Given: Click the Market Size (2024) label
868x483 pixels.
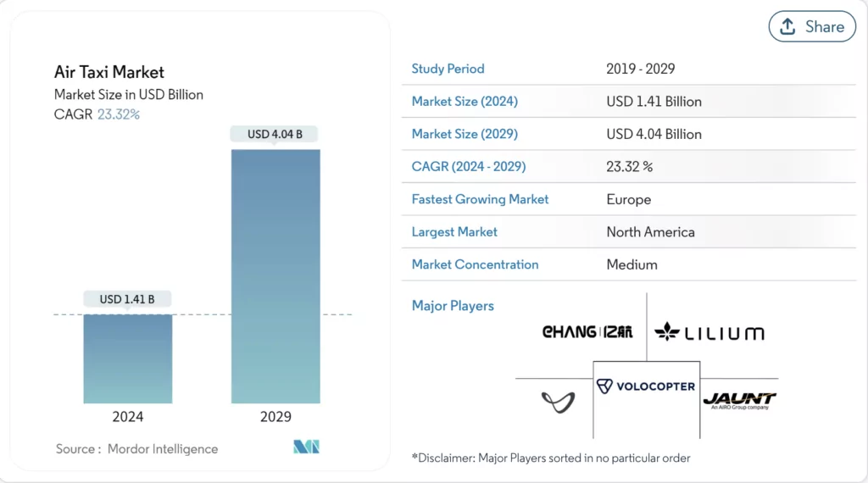Looking at the screenshot, I should (x=465, y=101).
